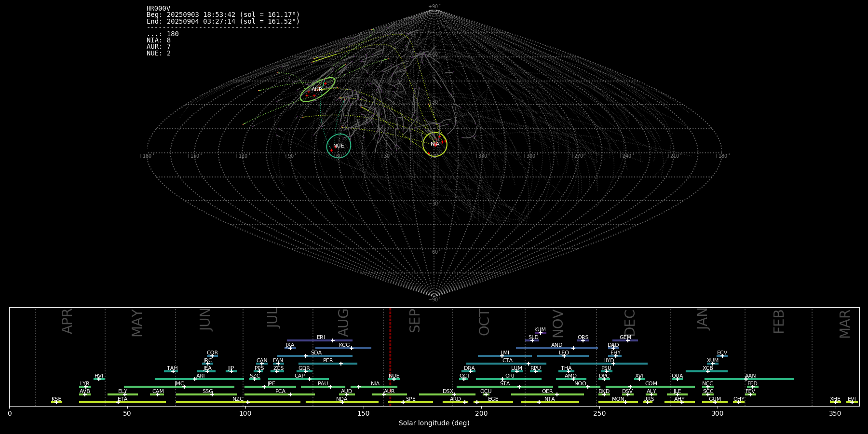Click the OER shower label in timeline

547,391
